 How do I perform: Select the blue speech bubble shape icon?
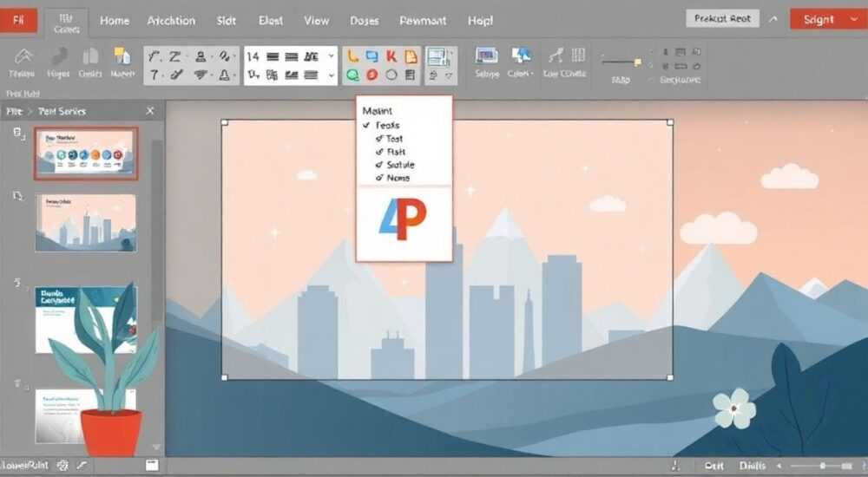372,56
